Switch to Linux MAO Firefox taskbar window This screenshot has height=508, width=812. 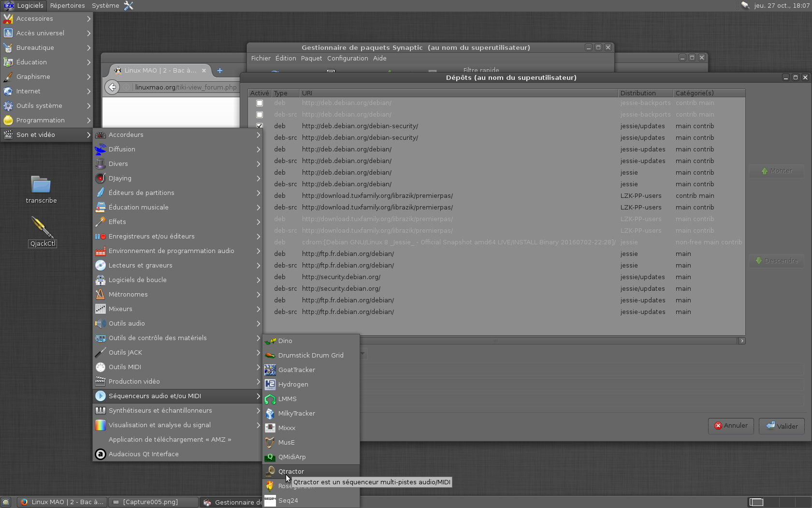click(62, 502)
